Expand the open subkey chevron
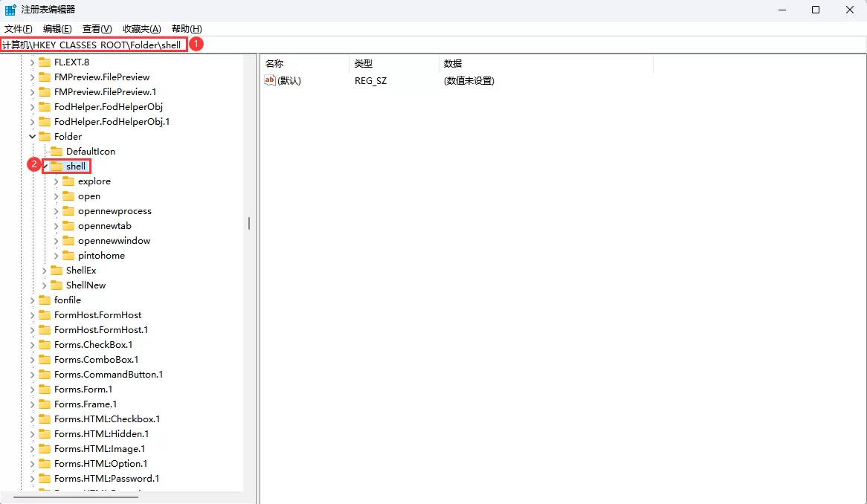 58,196
